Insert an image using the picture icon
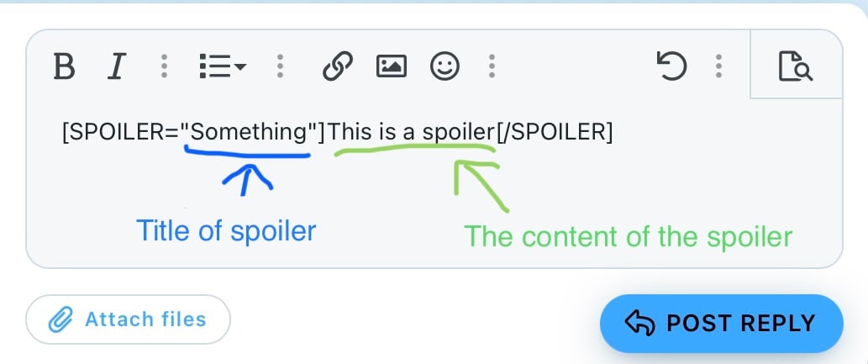 click(x=392, y=66)
